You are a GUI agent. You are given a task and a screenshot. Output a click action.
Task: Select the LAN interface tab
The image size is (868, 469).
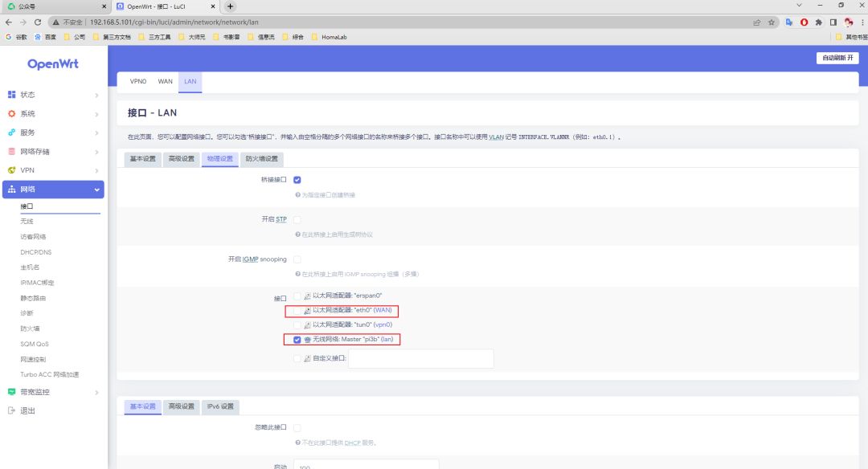click(x=190, y=81)
